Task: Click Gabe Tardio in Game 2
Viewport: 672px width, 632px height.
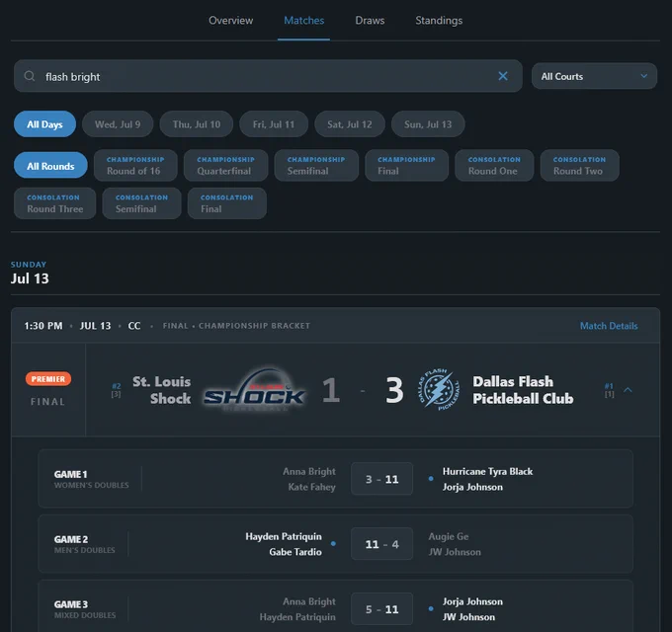Action: tap(295, 552)
